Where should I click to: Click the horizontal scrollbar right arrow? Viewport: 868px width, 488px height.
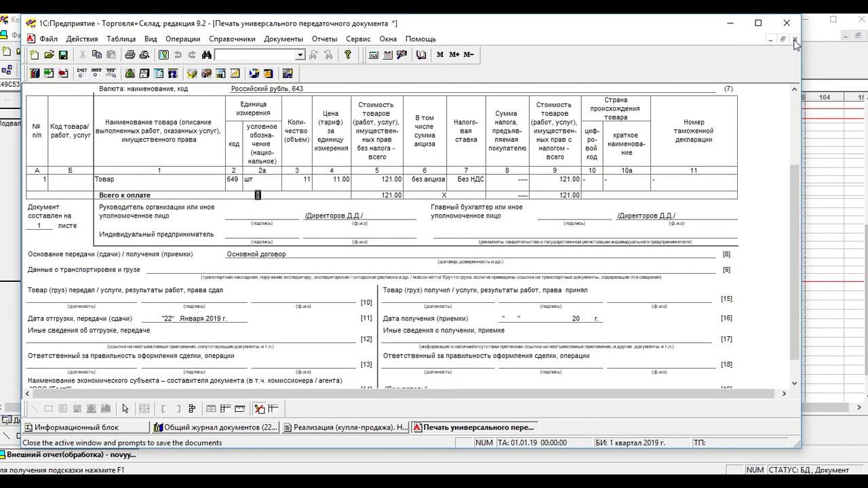coord(784,393)
